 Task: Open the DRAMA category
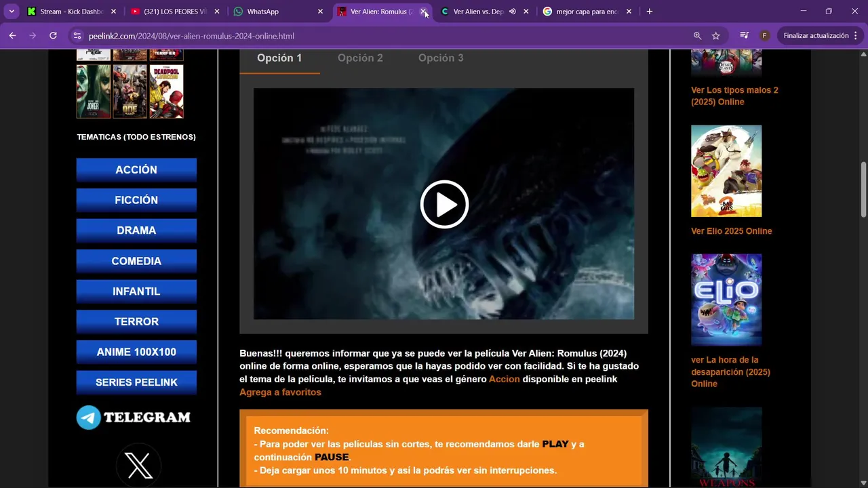pos(136,230)
